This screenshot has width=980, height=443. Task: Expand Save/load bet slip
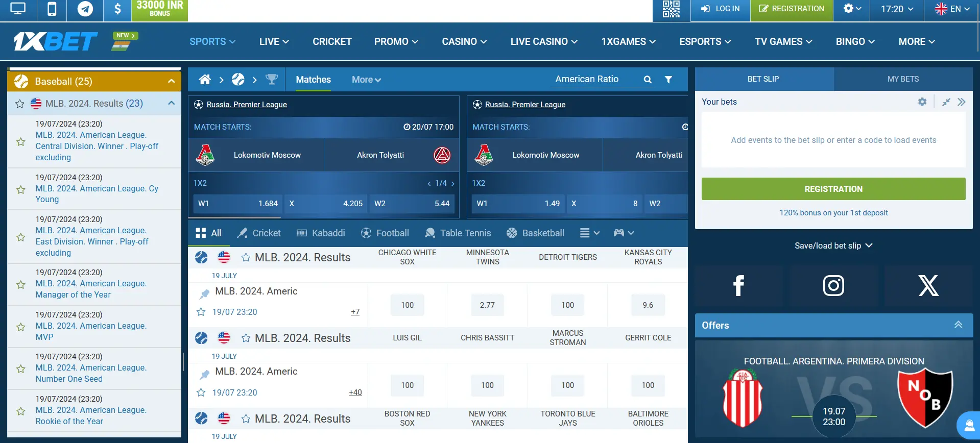coord(833,245)
